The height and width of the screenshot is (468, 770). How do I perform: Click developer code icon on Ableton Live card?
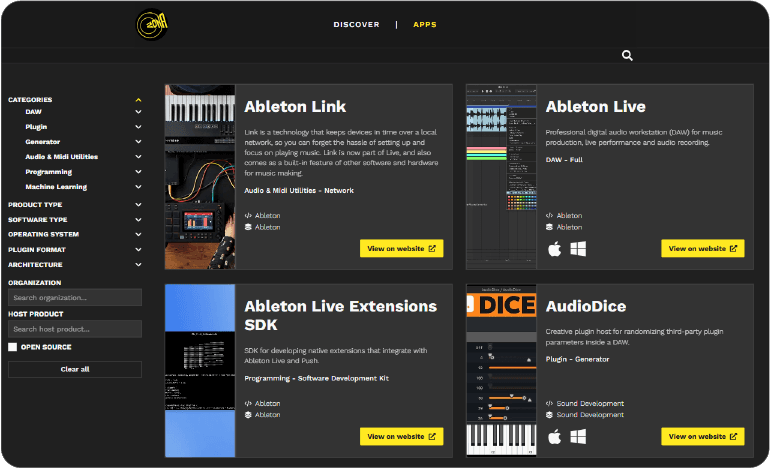(550, 216)
